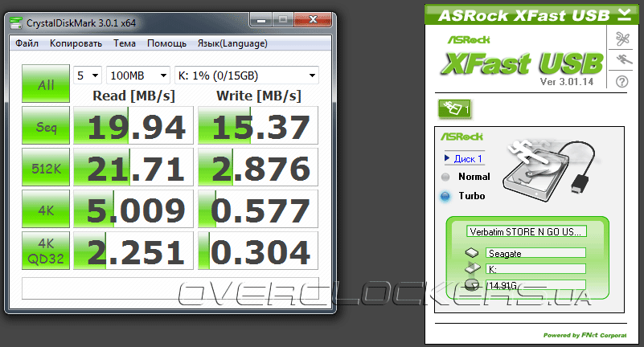Open the drive selection dropdown K: 1%

coord(247,76)
